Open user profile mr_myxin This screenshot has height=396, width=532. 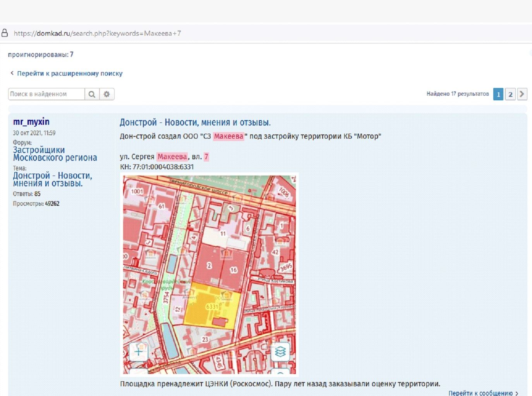click(x=31, y=121)
